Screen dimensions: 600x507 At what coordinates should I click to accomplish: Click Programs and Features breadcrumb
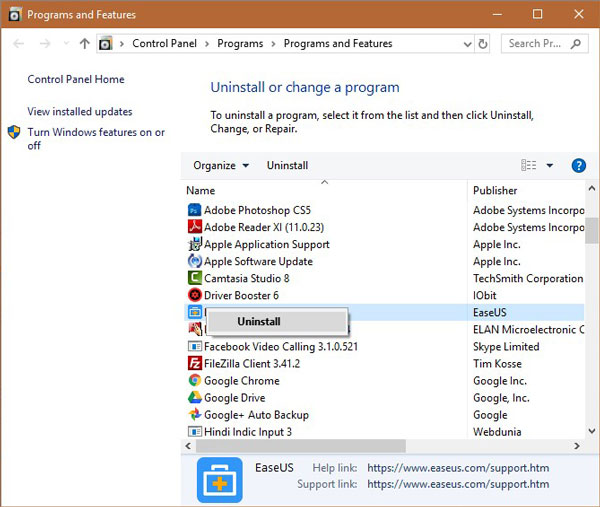pyautogui.click(x=338, y=44)
